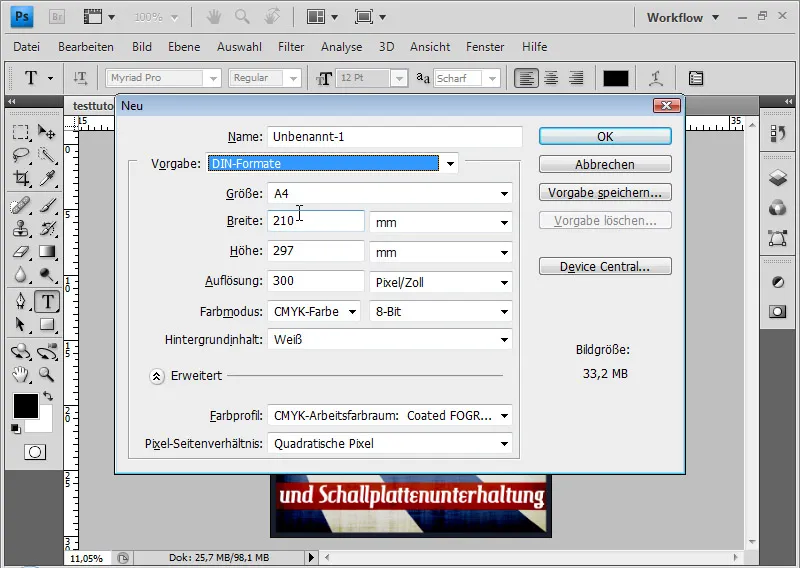Select the Clone Stamp tool
Viewport: 800px width, 568px height.
(20, 229)
